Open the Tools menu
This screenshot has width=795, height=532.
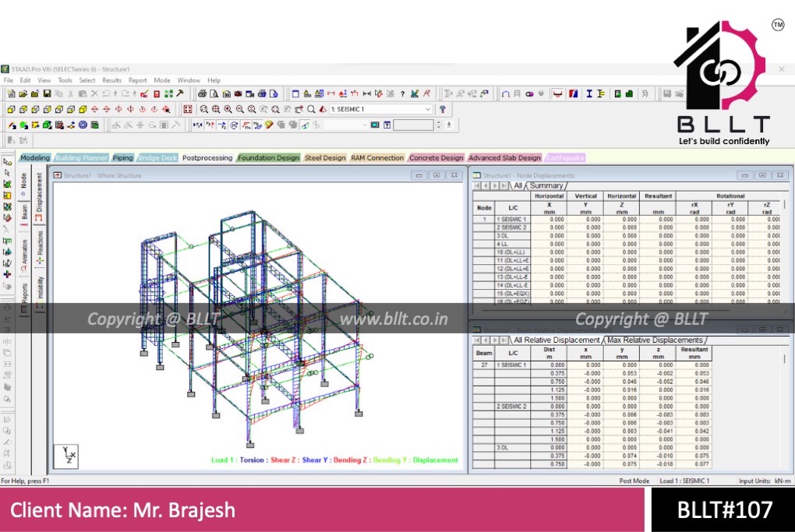pos(65,80)
